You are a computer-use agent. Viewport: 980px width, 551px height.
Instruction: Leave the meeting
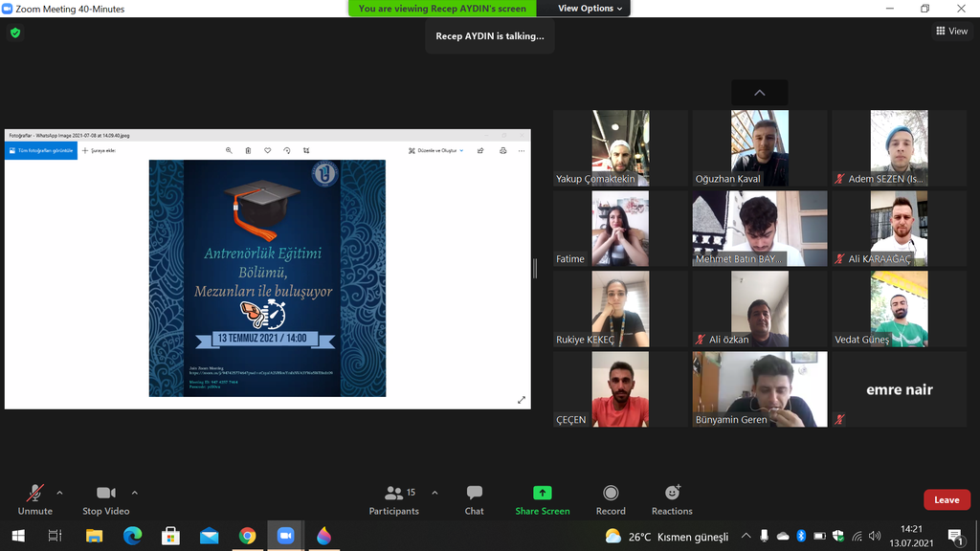tap(946, 499)
